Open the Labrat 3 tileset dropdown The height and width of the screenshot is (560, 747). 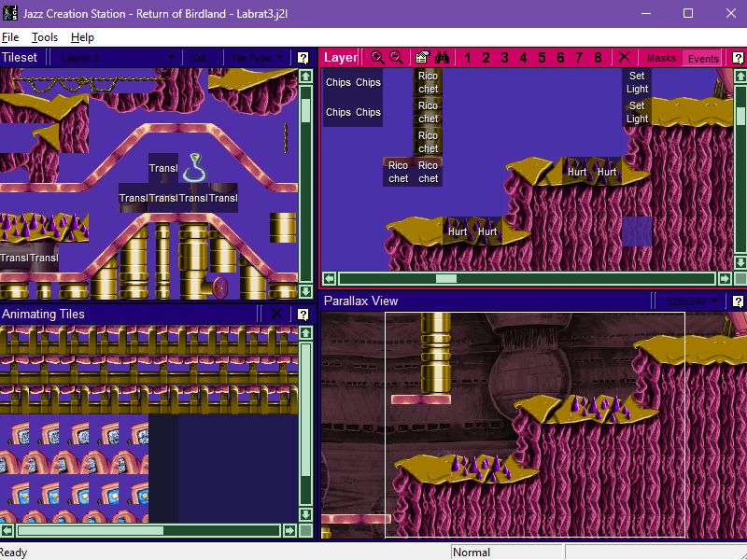[117, 58]
